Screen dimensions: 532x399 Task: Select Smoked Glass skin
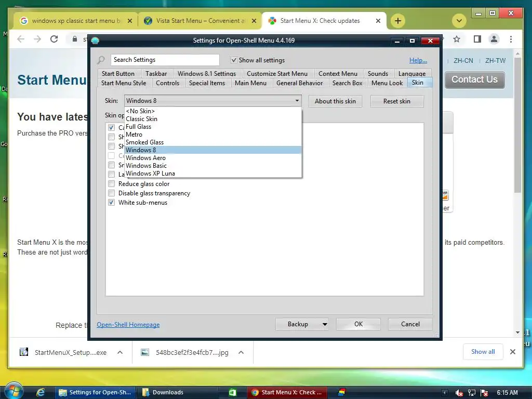click(x=212, y=142)
